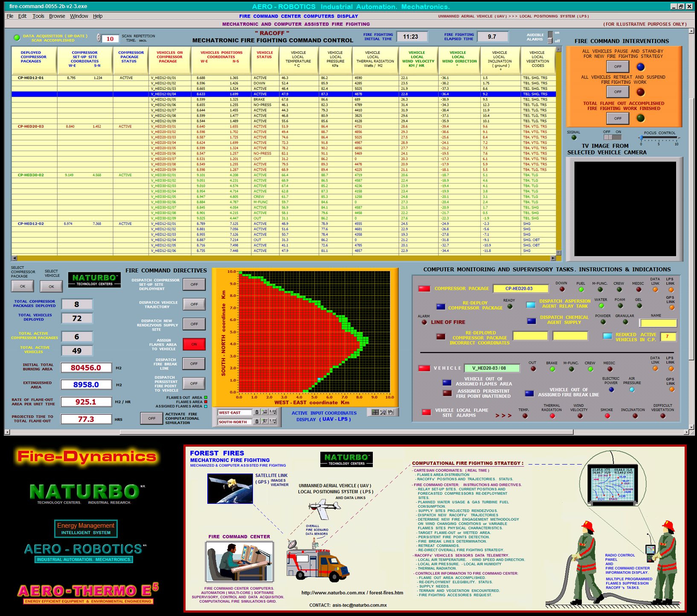This screenshot has height=616, width=697.
Task: Toggle Activate Fire Computational Simulation OFF button
Action: (x=151, y=418)
